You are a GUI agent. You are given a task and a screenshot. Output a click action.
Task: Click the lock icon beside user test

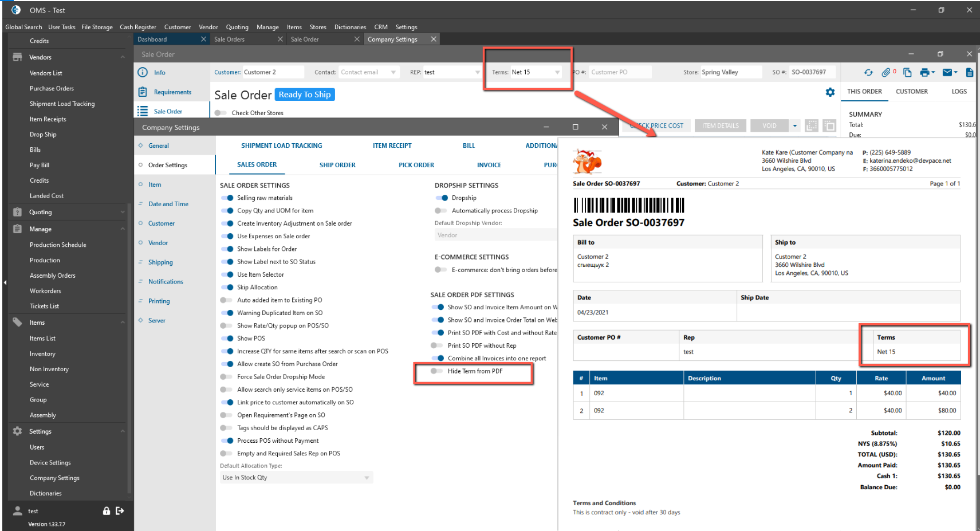(x=107, y=511)
